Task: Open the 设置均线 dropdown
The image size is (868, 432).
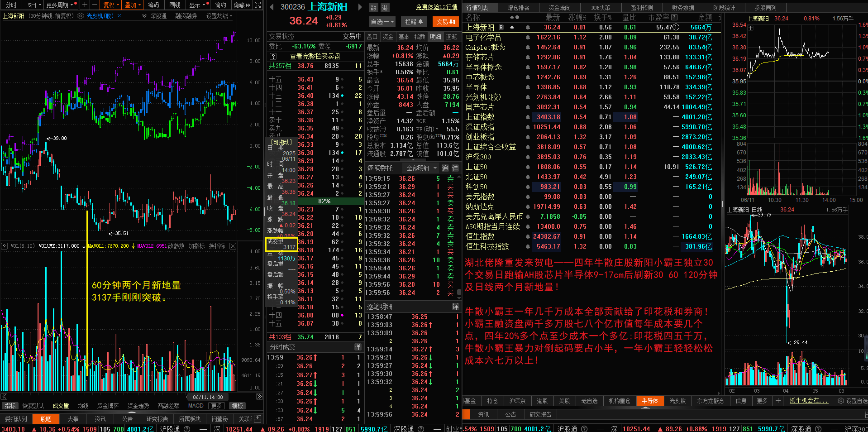Action: (219, 16)
